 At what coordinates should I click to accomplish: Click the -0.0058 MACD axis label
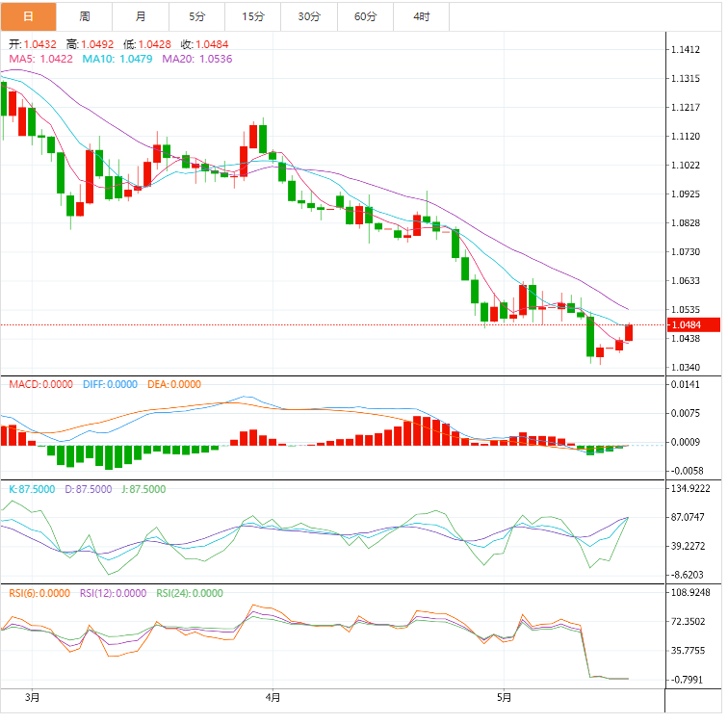tap(688, 471)
